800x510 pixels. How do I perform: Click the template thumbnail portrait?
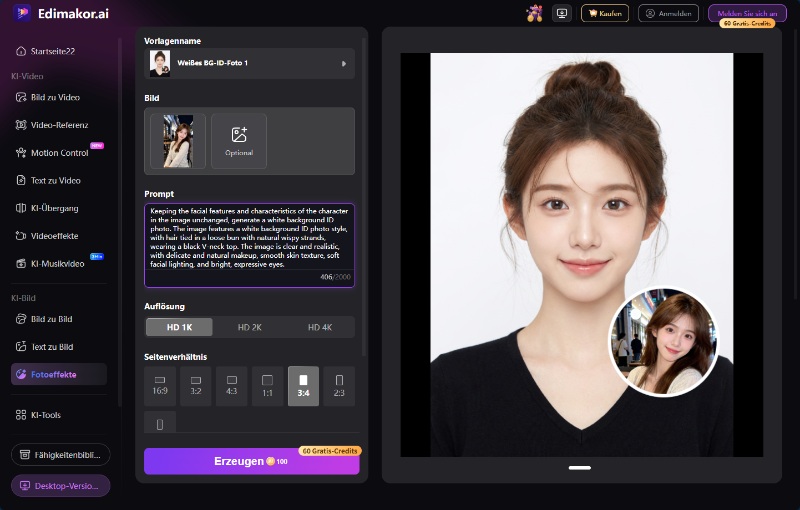(160, 63)
